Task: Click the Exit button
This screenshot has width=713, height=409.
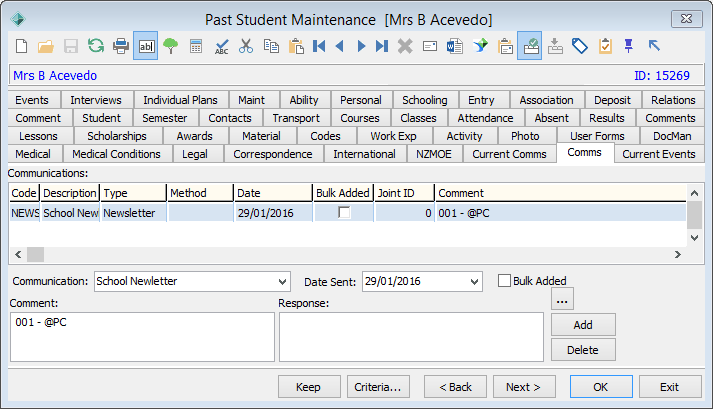Action: [x=670, y=387]
